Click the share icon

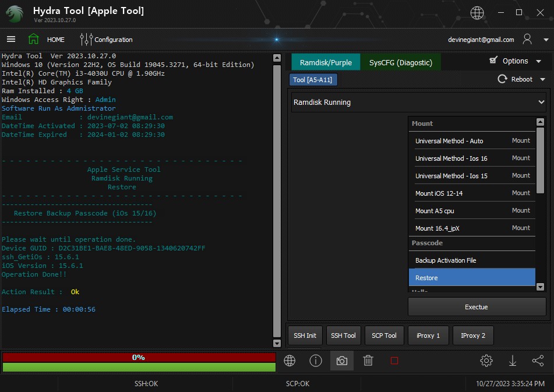(538, 361)
